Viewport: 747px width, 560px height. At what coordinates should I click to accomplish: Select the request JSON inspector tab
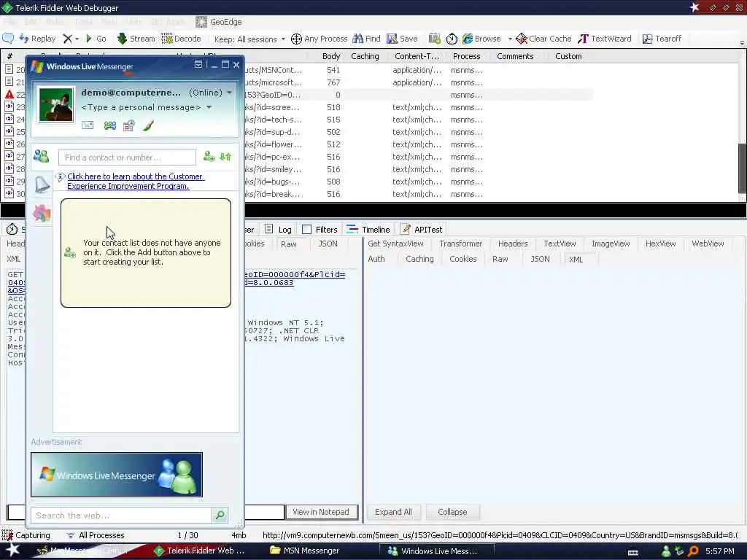328,244
